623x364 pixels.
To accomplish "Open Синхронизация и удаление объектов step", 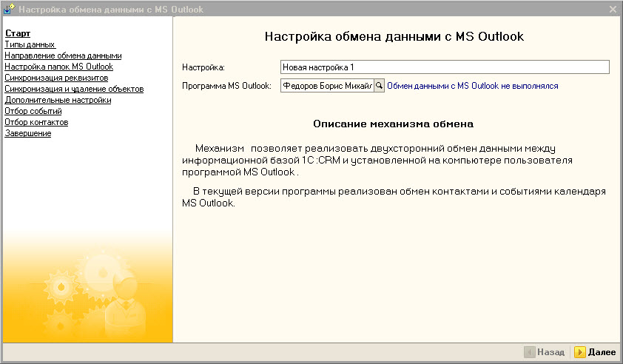I will pos(74,89).
